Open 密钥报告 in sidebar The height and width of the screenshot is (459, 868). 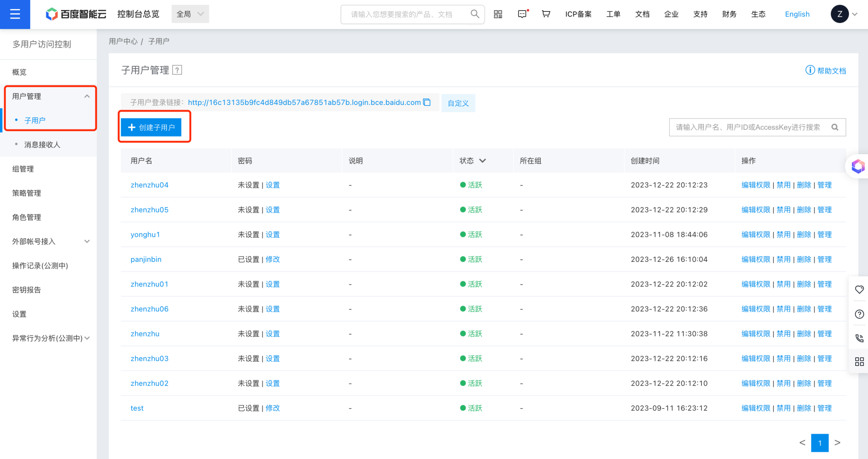pos(27,290)
